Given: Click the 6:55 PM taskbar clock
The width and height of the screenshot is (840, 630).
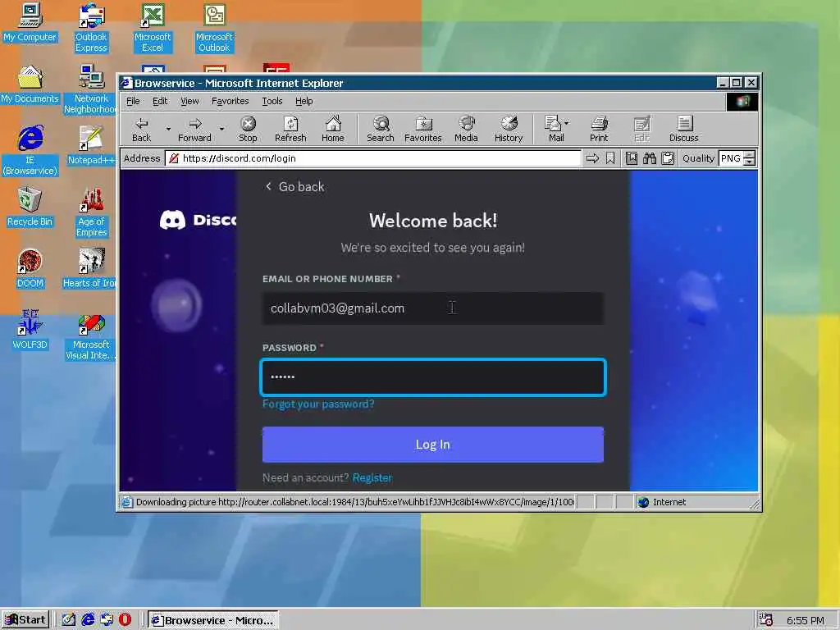Looking at the screenshot, I should pyautogui.click(x=806, y=621).
